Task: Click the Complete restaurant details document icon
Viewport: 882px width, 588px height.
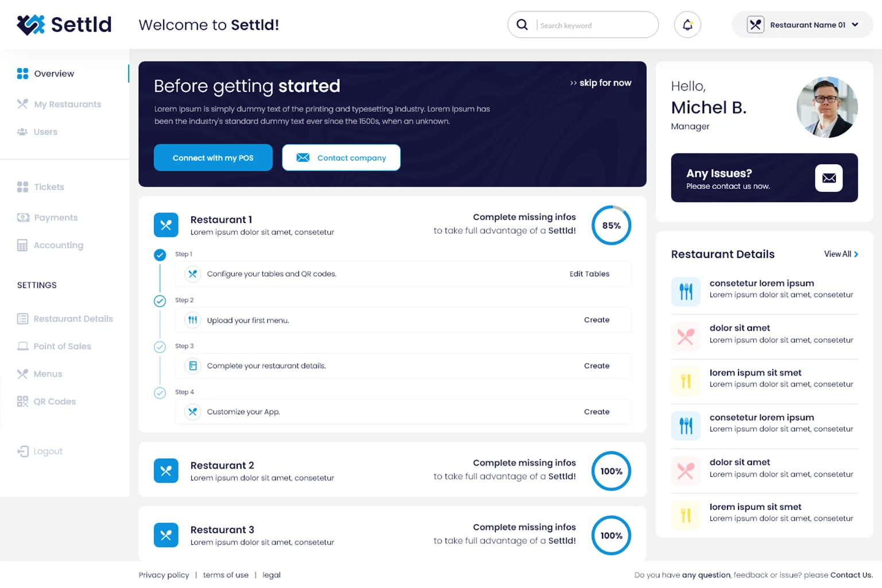Action: tap(193, 366)
